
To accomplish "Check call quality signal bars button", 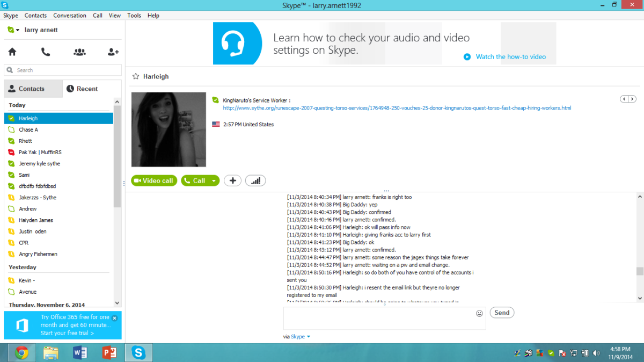I will point(255,180).
